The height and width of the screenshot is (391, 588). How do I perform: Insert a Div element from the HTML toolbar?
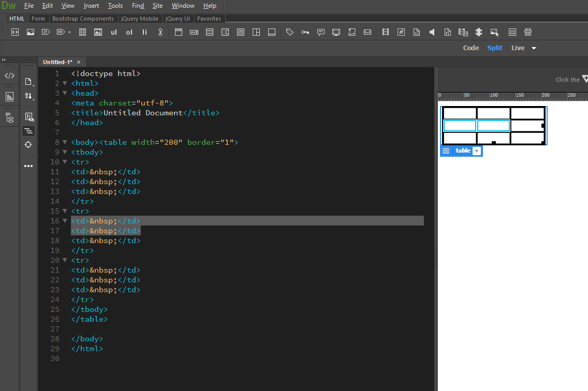tap(14, 32)
